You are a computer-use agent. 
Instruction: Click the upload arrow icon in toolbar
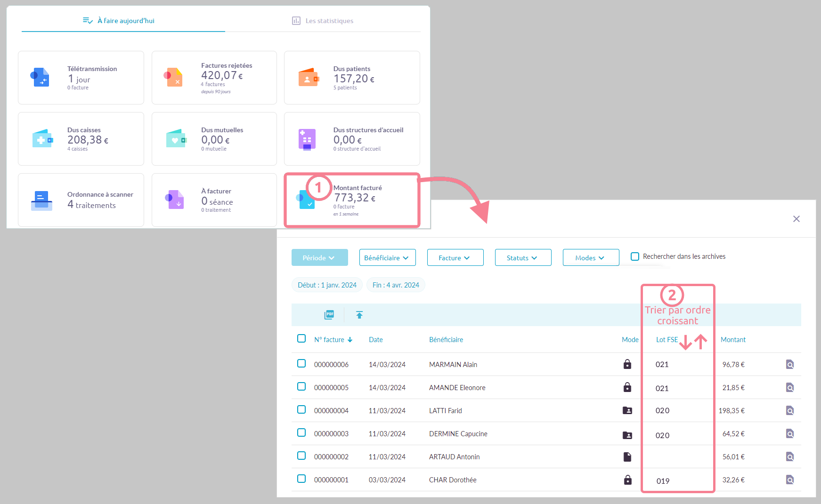pyautogui.click(x=359, y=315)
